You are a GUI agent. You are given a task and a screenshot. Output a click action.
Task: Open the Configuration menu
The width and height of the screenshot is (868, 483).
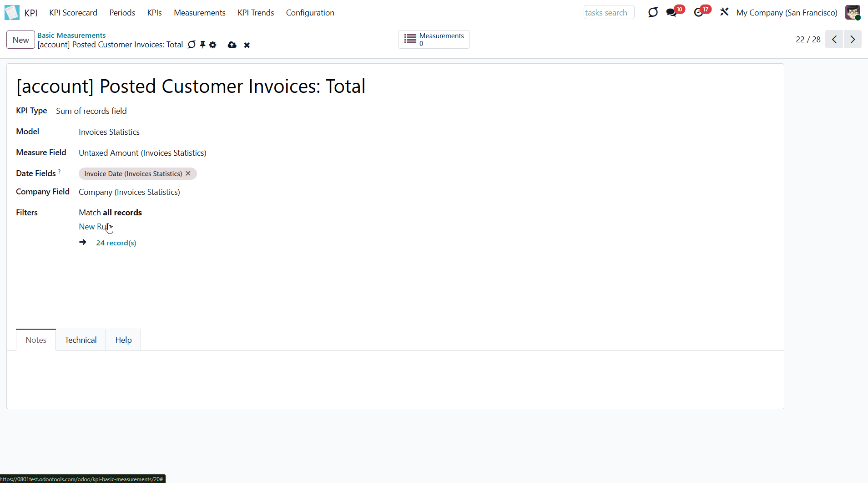(310, 13)
